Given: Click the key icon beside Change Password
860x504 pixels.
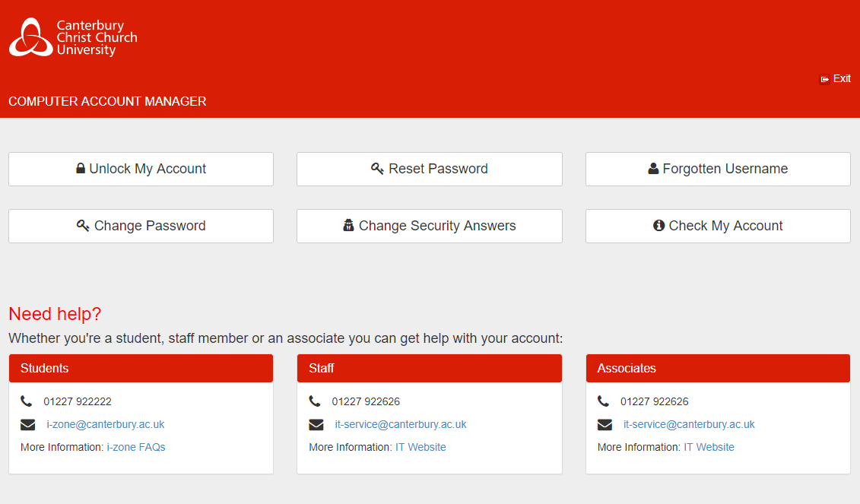Looking at the screenshot, I should pos(83,226).
